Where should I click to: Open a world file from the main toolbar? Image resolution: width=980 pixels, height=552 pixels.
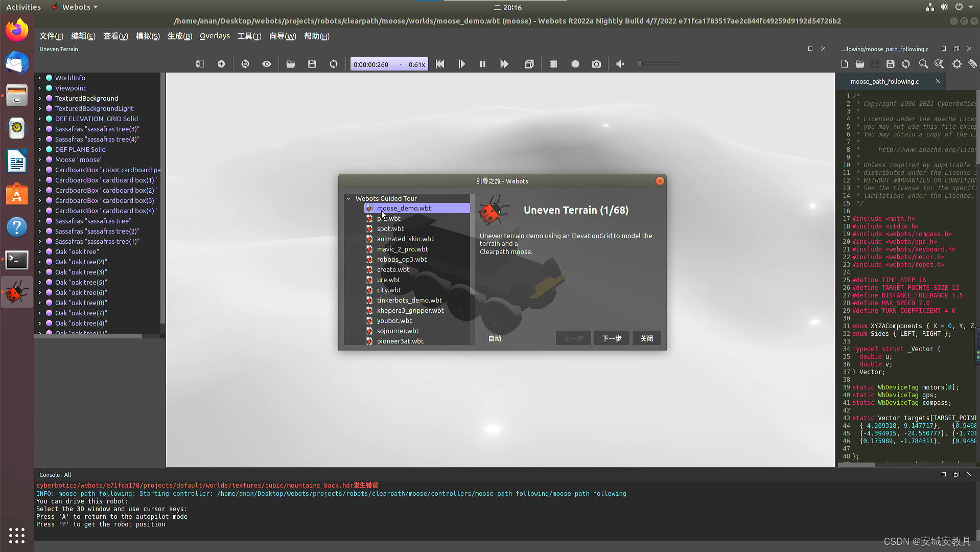291,64
